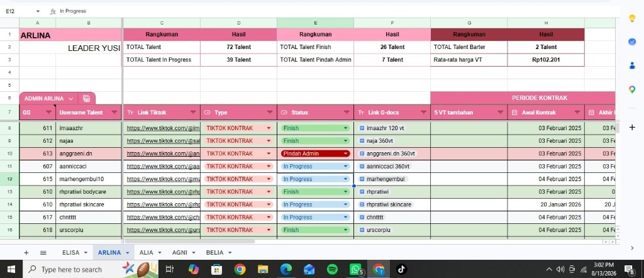Image resolution: width=644 pixels, height=278 pixels.
Task: Open filter for GG column
Action: coord(49,112)
